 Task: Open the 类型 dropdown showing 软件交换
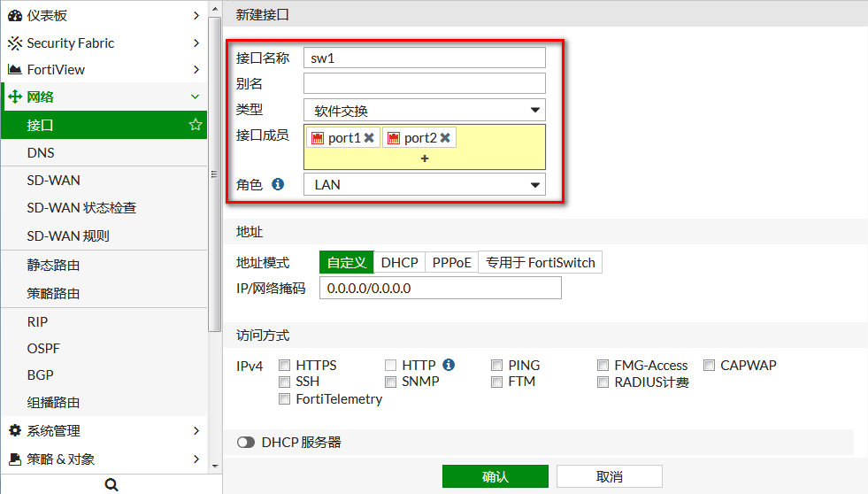coord(425,111)
